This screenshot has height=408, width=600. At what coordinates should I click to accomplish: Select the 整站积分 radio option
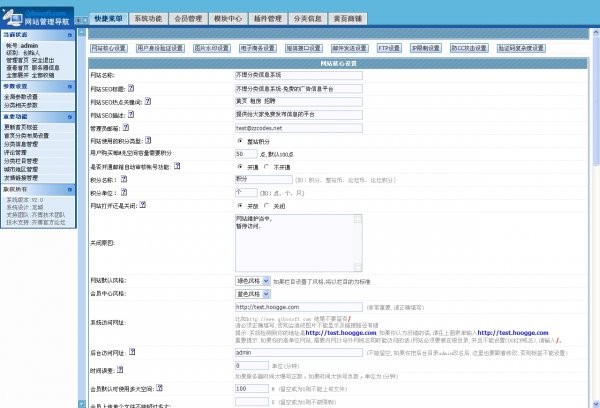240,141
